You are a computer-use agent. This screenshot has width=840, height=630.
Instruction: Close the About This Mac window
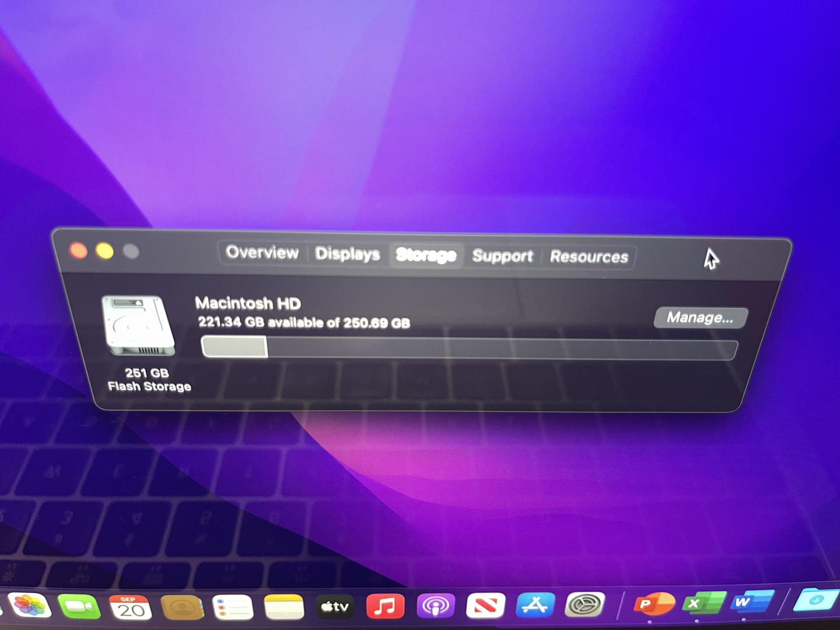pyautogui.click(x=78, y=251)
